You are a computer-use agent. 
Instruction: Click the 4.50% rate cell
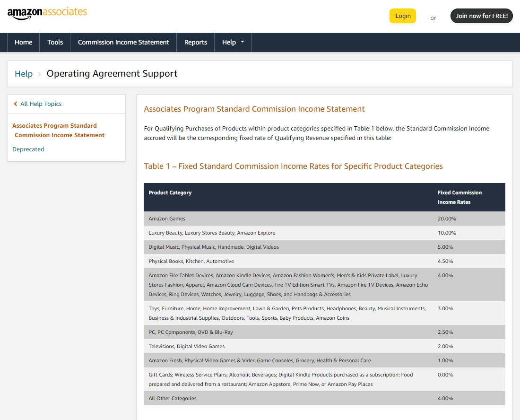coord(445,262)
